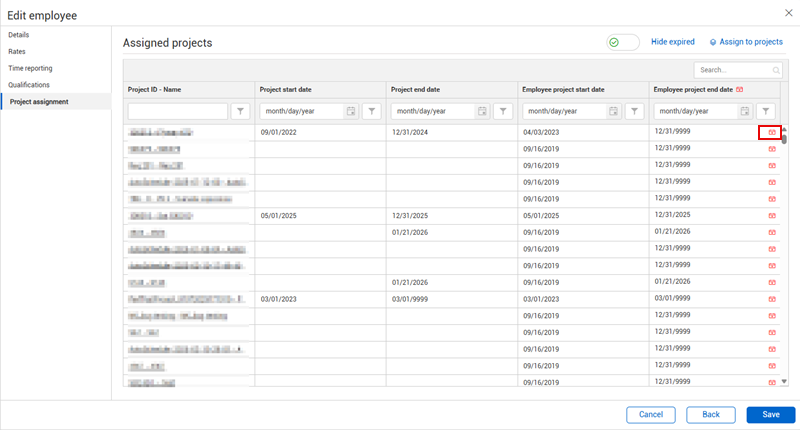
Task: Click filter icon for Project ID - Name column
Action: 241,111
